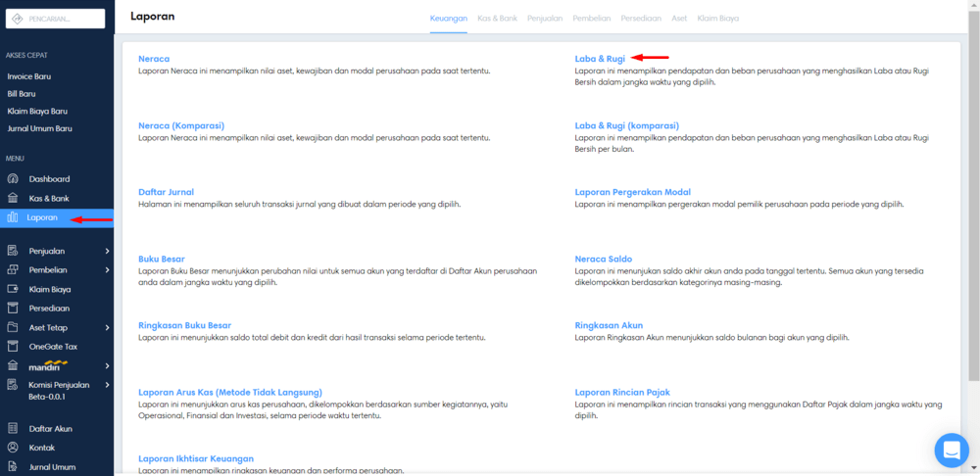The width and height of the screenshot is (980, 476).
Task: Open the Neraca Saldo report
Action: 604,259
